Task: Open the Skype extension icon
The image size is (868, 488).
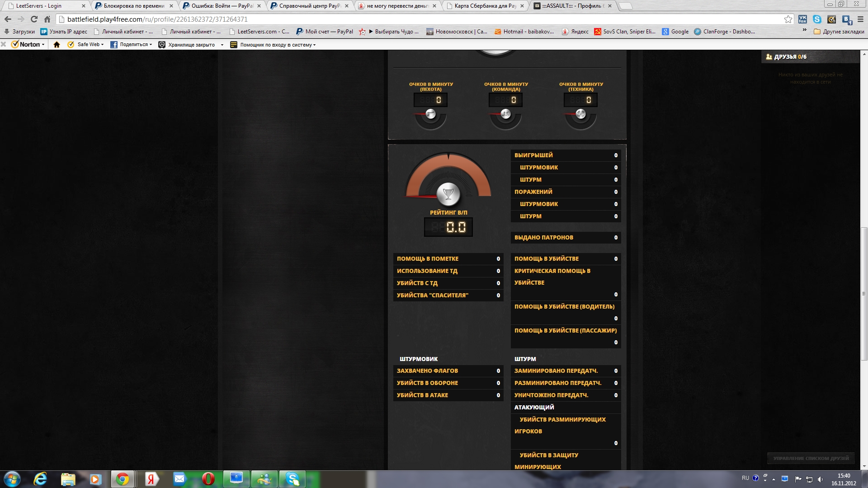Action: pyautogui.click(x=817, y=19)
